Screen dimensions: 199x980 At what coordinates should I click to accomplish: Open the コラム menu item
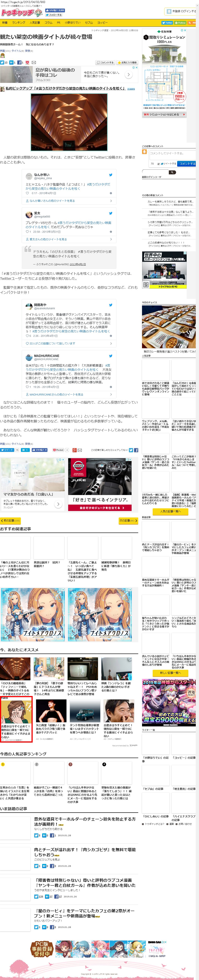point(48,23)
